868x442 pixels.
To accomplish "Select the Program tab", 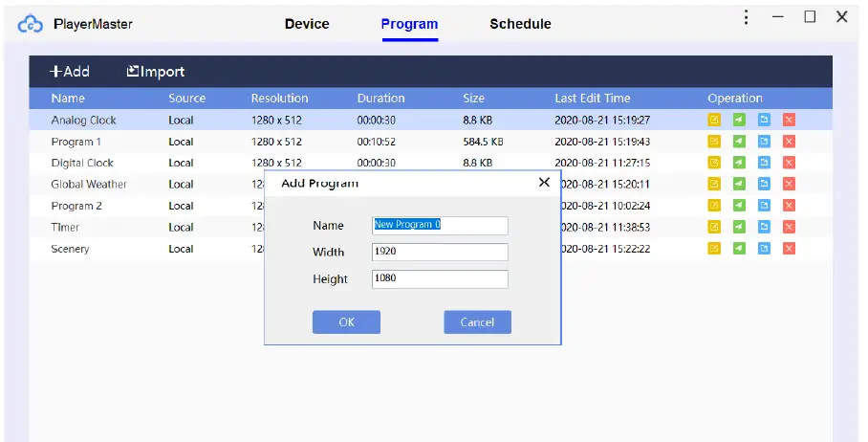I will (x=410, y=24).
